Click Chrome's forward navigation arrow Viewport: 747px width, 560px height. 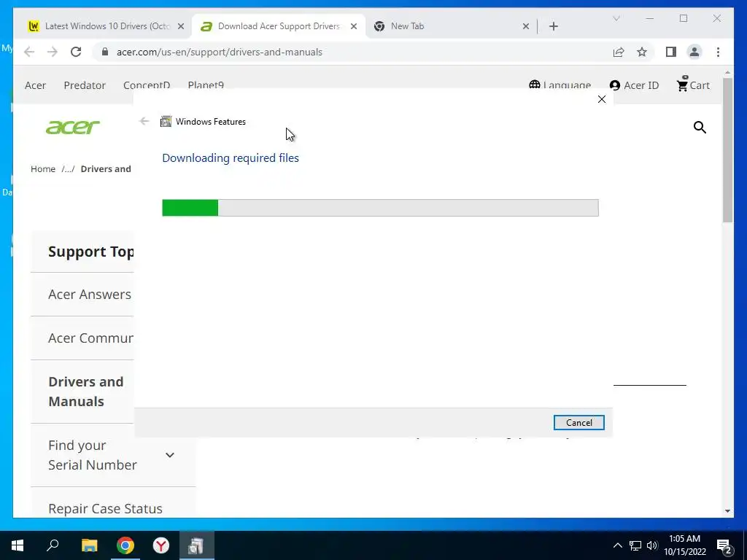coord(53,52)
